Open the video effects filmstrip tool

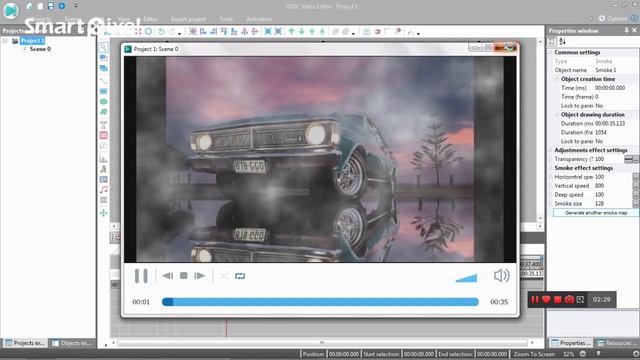click(x=103, y=200)
